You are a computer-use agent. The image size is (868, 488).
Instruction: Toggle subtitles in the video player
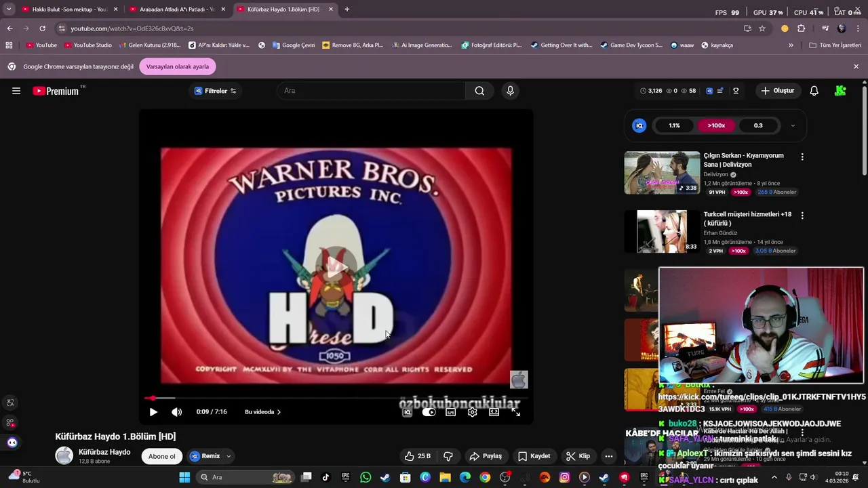click(x=450, y=412)
